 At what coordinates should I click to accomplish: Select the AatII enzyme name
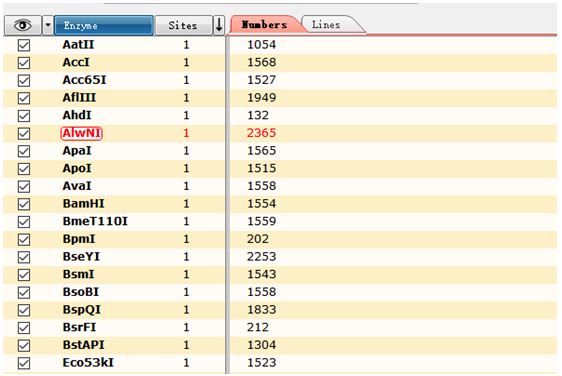78,44
